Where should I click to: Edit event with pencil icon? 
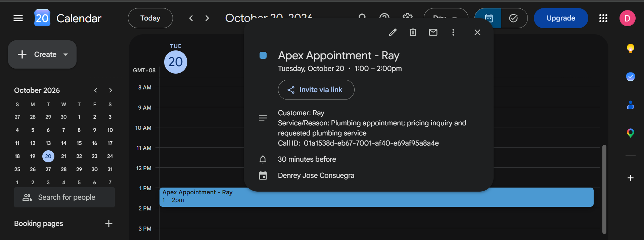click(x=393, y=32)
